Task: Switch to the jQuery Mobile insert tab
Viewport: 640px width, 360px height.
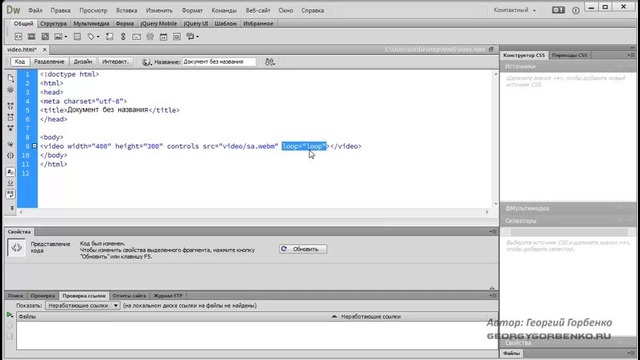Action: click(159, 24)
